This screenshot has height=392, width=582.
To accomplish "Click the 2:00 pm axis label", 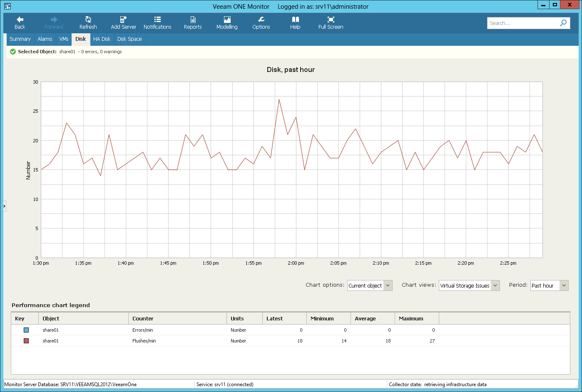I will [x=296, y=263].
